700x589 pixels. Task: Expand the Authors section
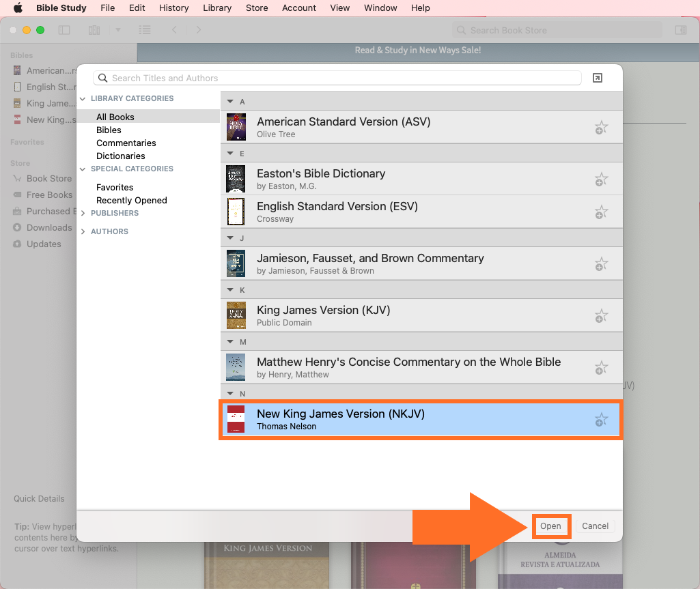click(x=83, y=231)
